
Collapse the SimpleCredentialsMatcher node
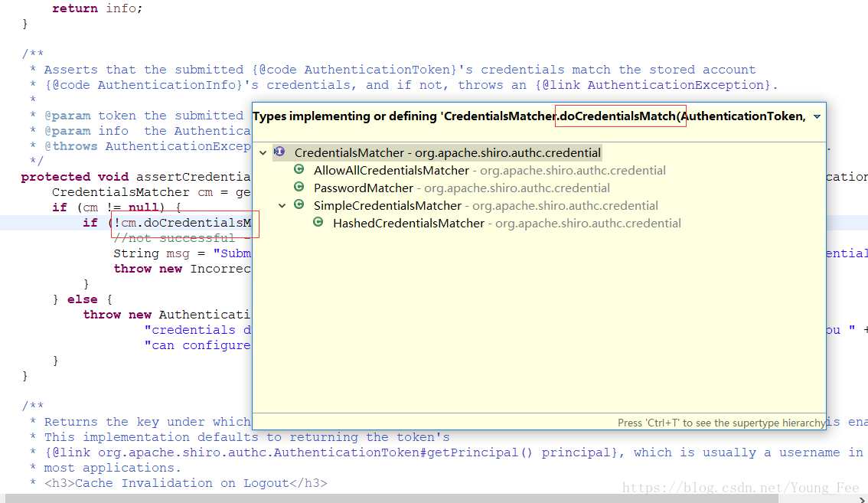click(x=282, y=205)
